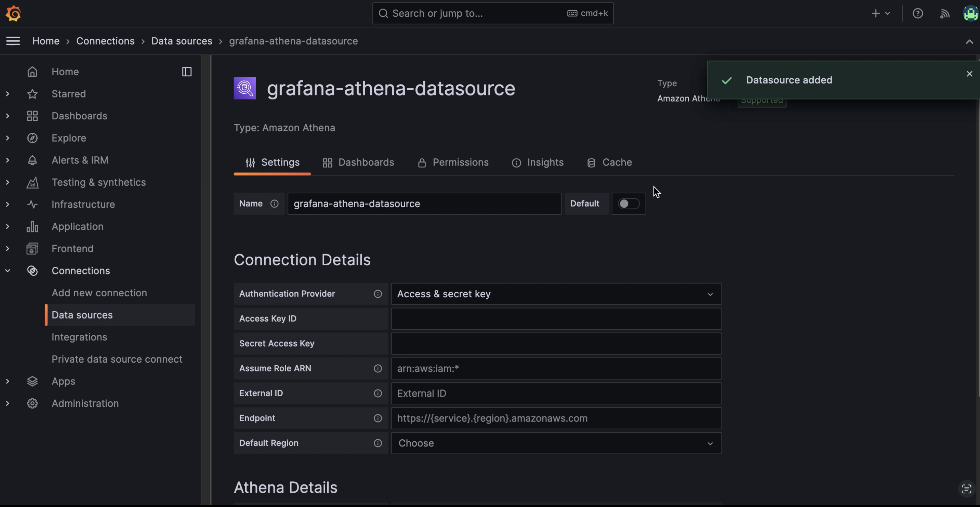Image resolution: width=980 pixels, height=507 pixels.
Task: Click the Authentication Provider info icon
Action: coord(378,294)
